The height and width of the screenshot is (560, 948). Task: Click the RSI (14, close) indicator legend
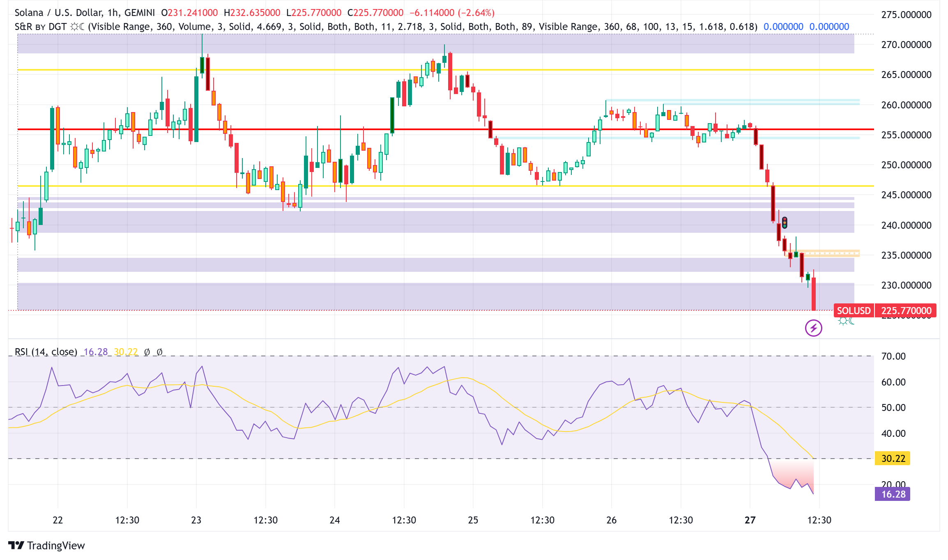coord(46,352)
